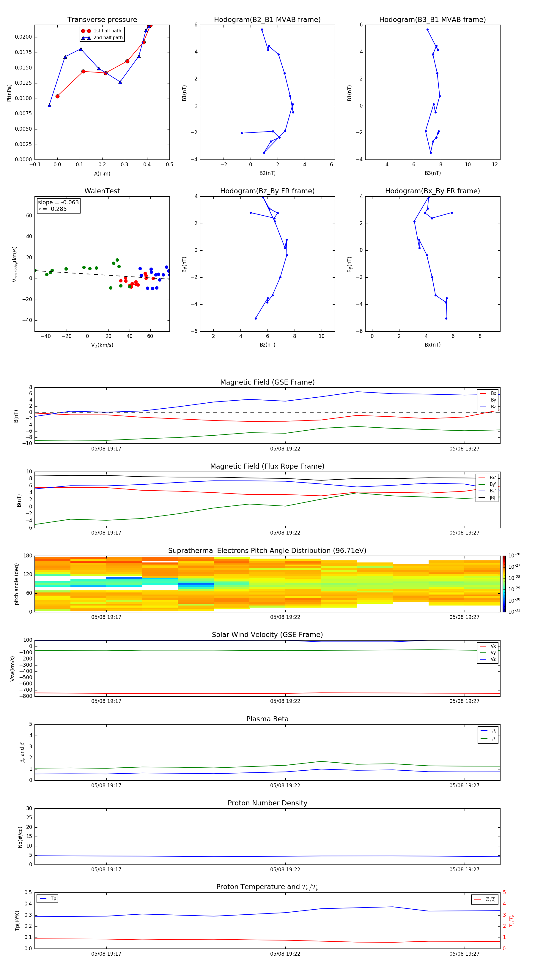Image resolution: width=535 pixels, height=980 pixels.
Task: Click the 'Bx(nT)' x-axis label
Action: (432, 345)
